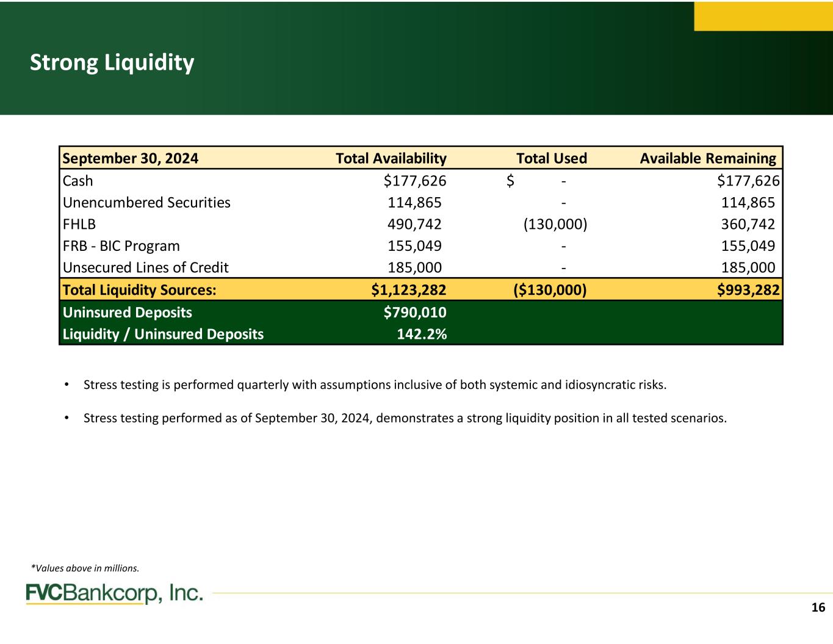Viewport: 833px width, 644px height.
Task: Click the September 30, 2024 header cell
Action: (131, 159)
